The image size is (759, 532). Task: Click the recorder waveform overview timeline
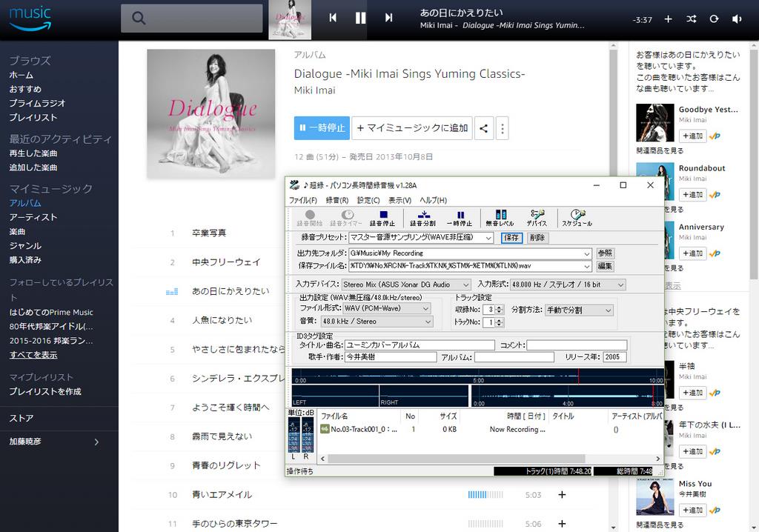(x=477, y=376)
